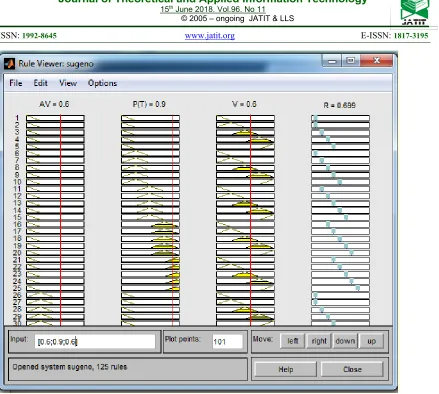Select rule number 1
The width and height of the screenshot is (439, 394).
tap(17, 118)
